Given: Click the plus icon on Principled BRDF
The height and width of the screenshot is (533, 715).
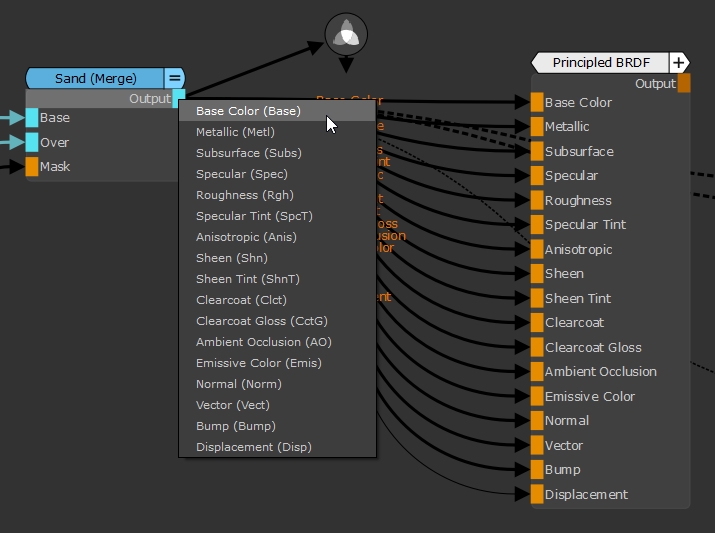Looking at the screenshot, I should pos(679,63).
